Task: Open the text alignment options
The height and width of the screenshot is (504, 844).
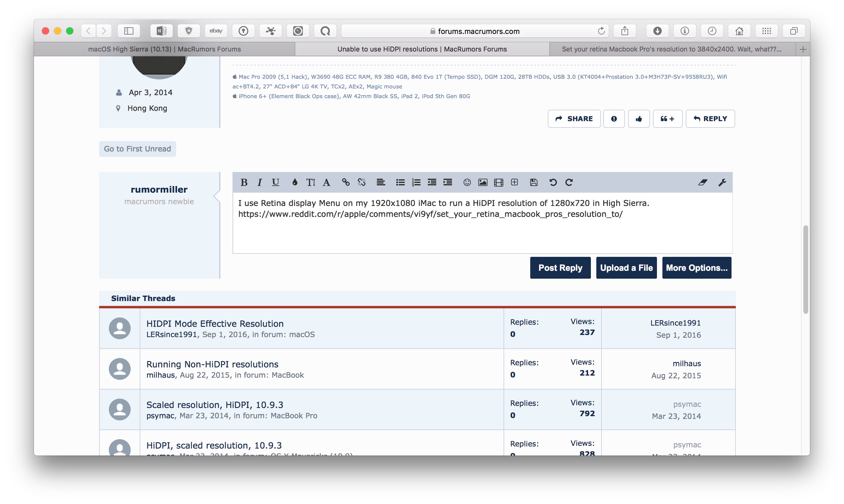Action: coord(381,182)
